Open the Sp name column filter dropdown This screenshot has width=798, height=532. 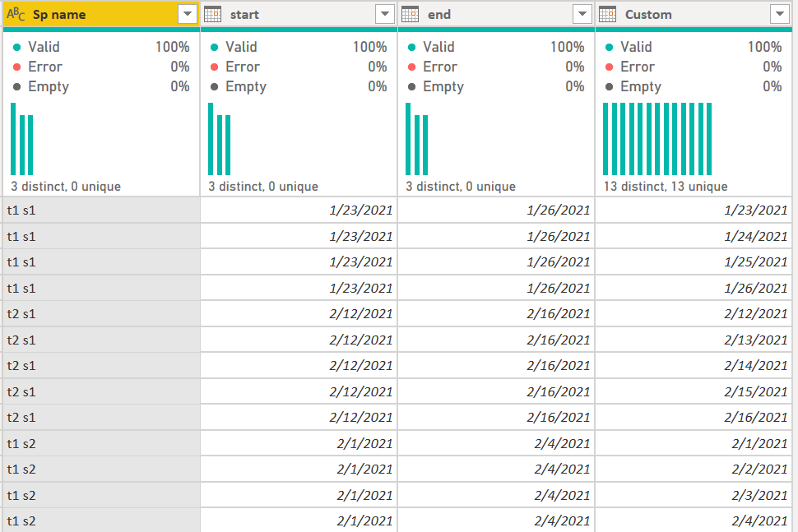pos(188,14)
